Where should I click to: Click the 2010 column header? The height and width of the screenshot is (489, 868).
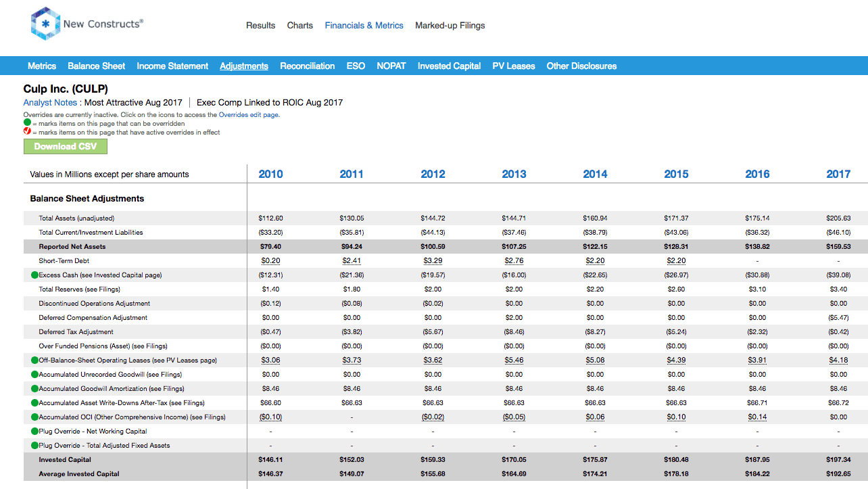[x=270, y=174]
